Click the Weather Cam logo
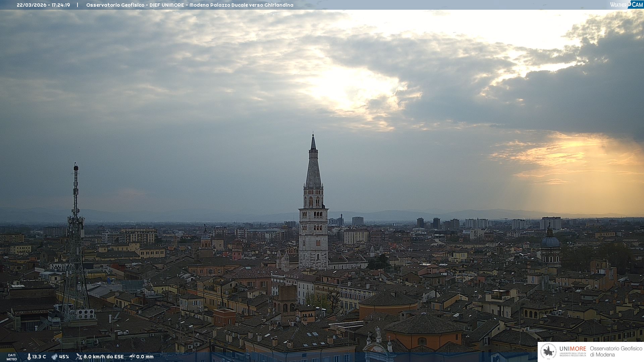 point(626,5)
